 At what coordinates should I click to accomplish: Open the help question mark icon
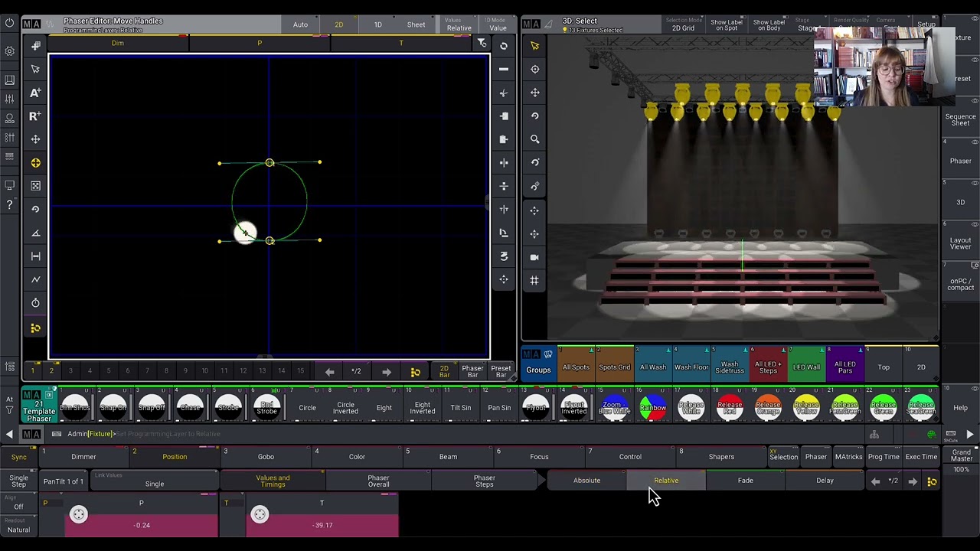(9, 205)
